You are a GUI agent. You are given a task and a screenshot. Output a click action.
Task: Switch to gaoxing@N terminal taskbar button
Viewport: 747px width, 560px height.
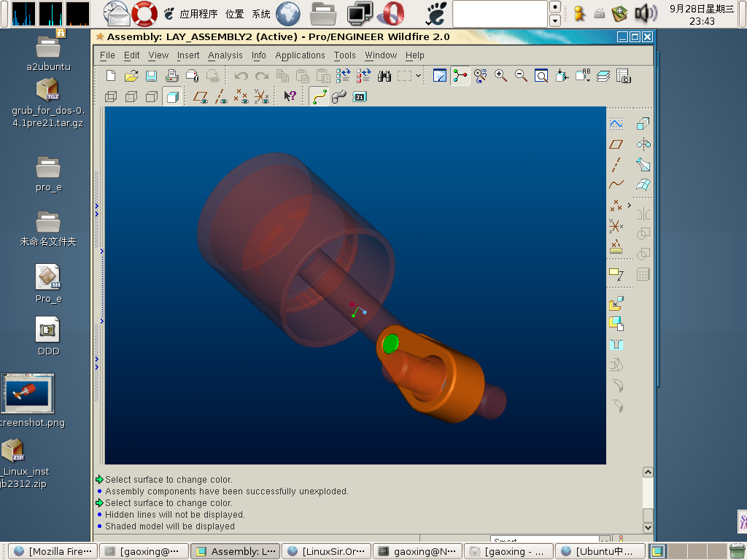[x=417, y=551]
